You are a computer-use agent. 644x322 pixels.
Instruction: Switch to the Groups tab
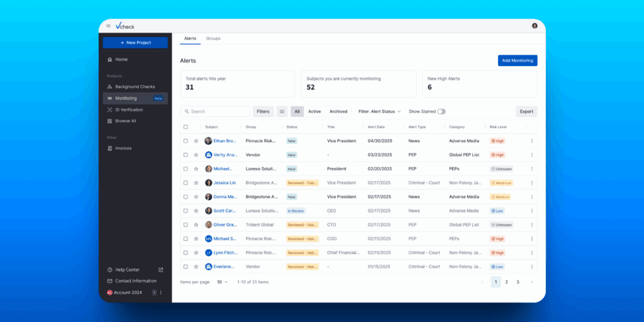[x=213, y=38]
